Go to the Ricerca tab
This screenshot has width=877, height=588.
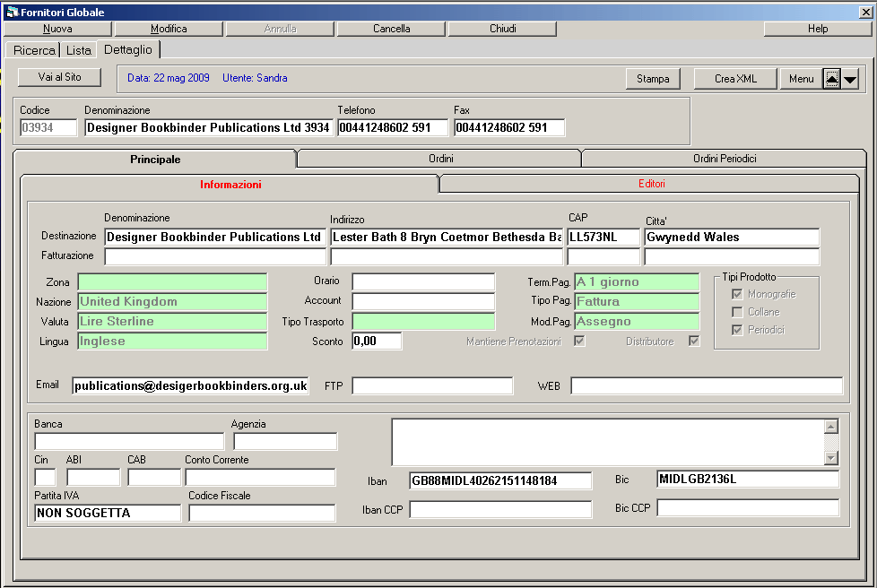[x=33, y=50]
